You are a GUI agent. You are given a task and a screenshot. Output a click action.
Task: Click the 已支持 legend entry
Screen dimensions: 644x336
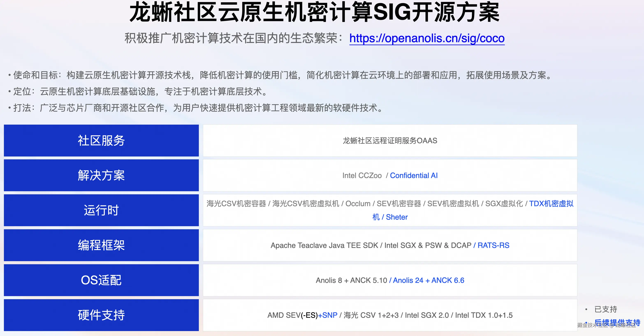(x=606, y=309)
